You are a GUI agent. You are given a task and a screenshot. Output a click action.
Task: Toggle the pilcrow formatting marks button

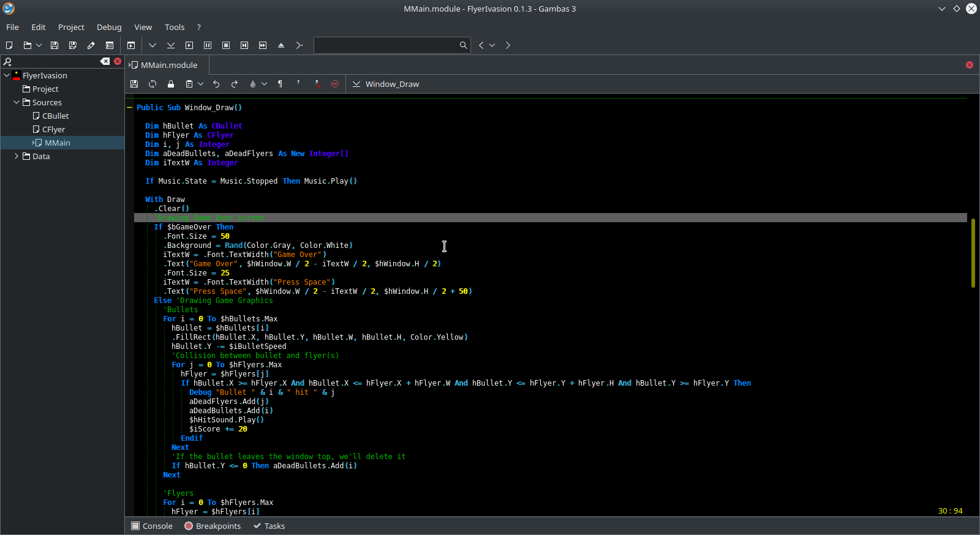click(280, 84)
